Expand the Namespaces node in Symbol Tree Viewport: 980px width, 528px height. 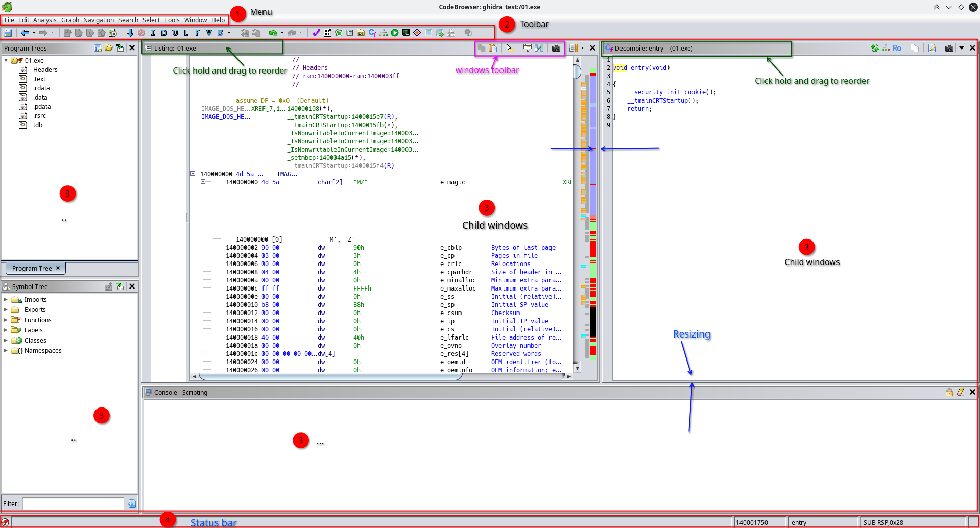[x=6, y=351]
